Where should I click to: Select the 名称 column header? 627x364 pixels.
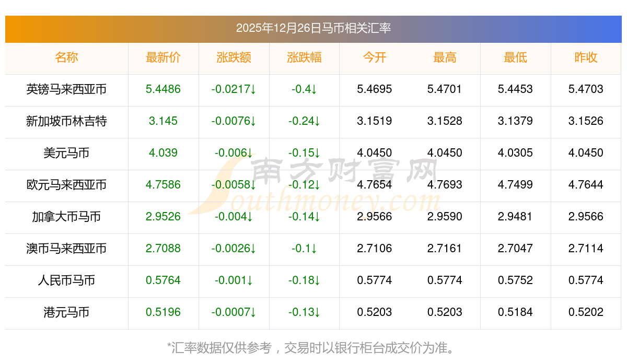pos(66,57)
